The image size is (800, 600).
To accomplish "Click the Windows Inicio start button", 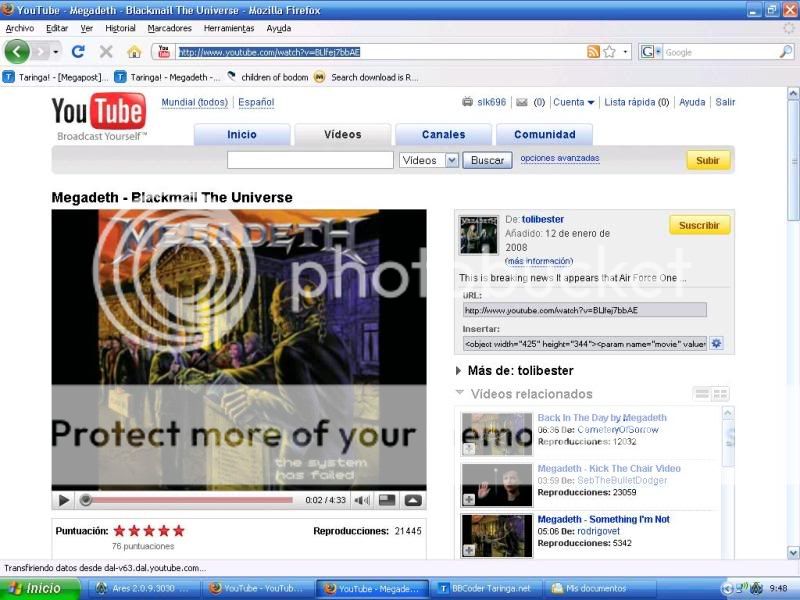I will tap(40, 589).
